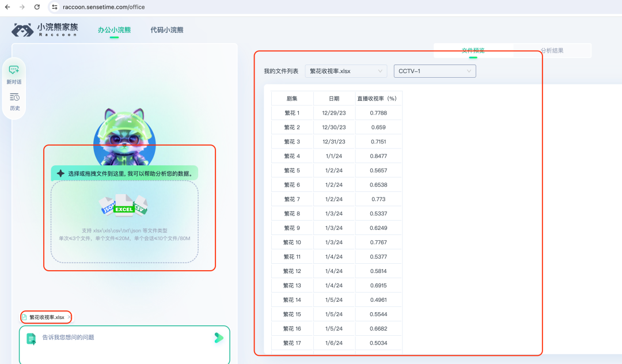
Task: Select the 繁花 7 cell
Action: tap(292, 199)
